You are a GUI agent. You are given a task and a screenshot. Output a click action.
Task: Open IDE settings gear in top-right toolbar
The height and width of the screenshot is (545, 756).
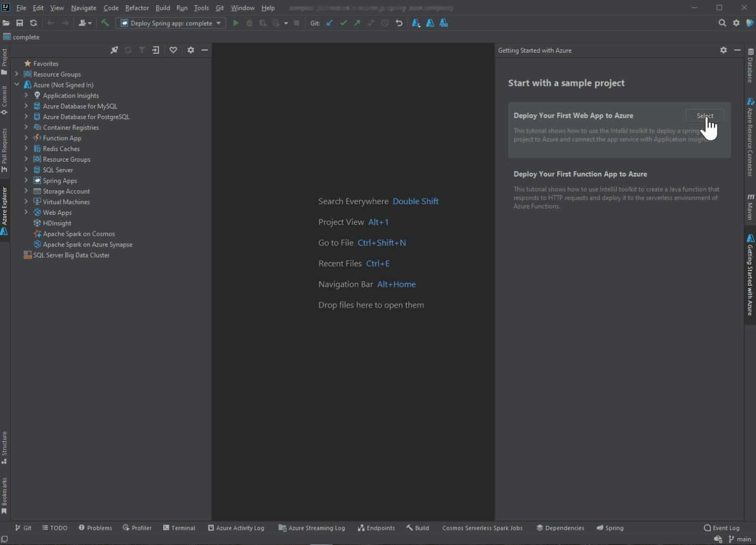[x=736, y=23]
